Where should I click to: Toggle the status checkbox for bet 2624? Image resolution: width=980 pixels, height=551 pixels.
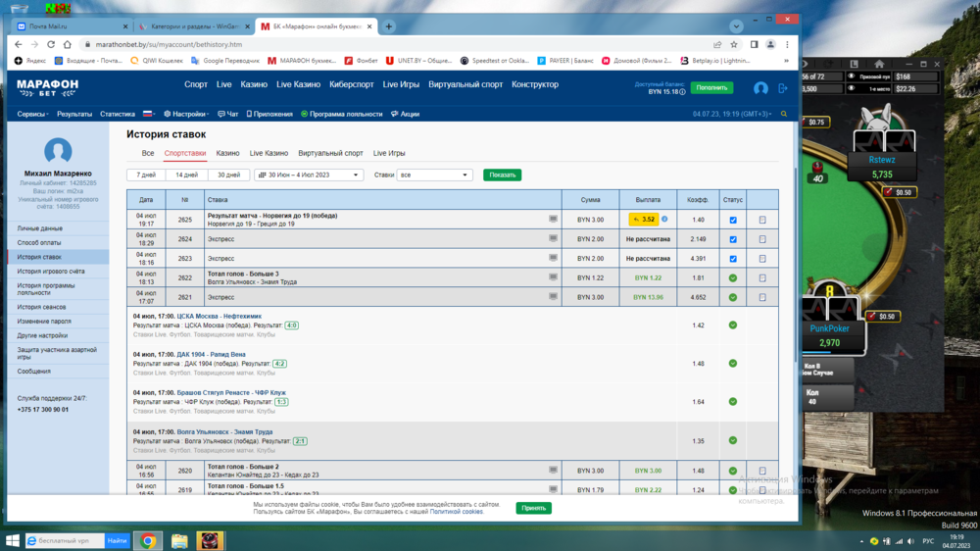coord(733,239)
